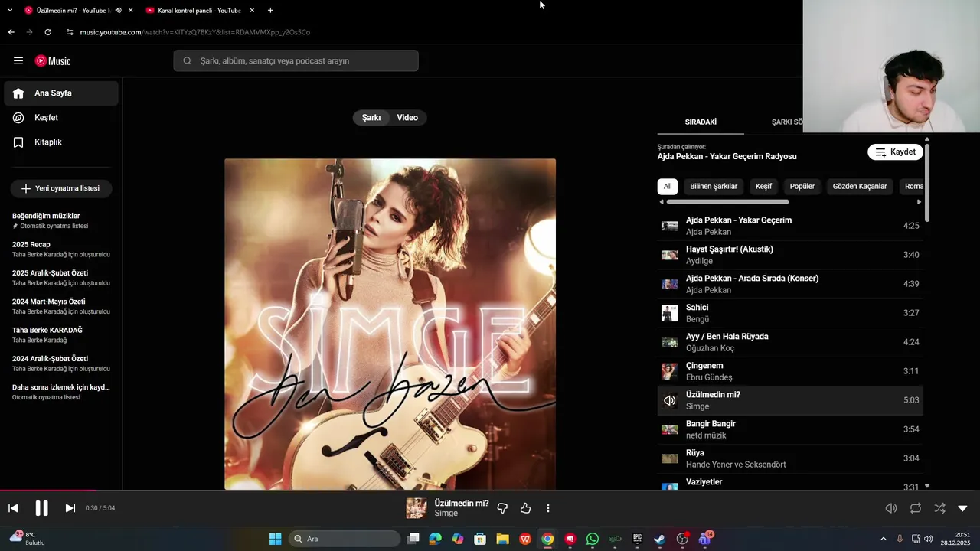Viewport: 980px width, 551px height.
Task: Play Rüya by Hande Yener
Action: (x=790, y=458)
